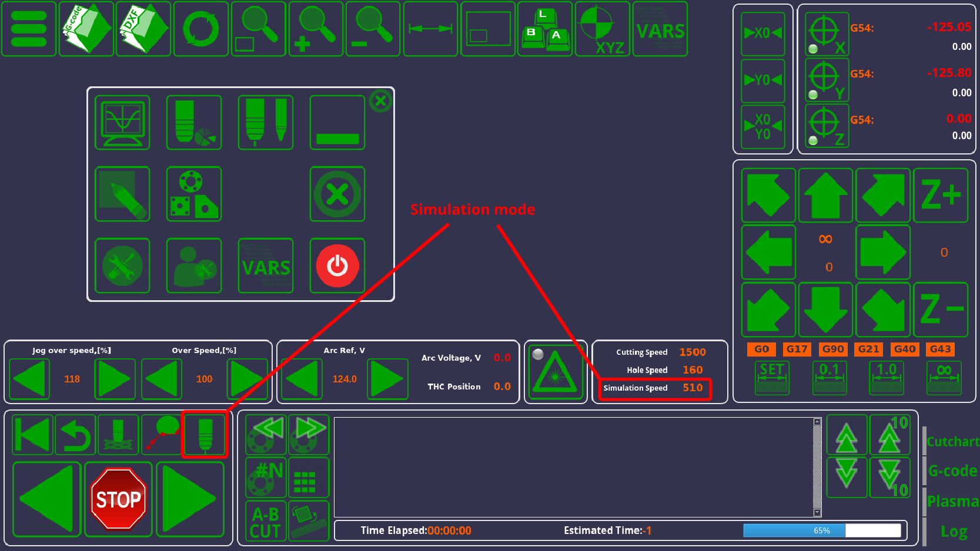Open the DXF import icon
Screen dimensions: 980x551
click(143, 29)
